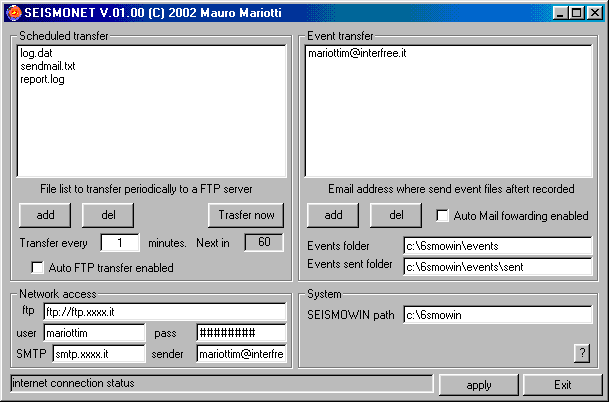609x402 pixels.
Task: Click the Next in countdown field
Action: pyautogui.click(x=264, y=242)
